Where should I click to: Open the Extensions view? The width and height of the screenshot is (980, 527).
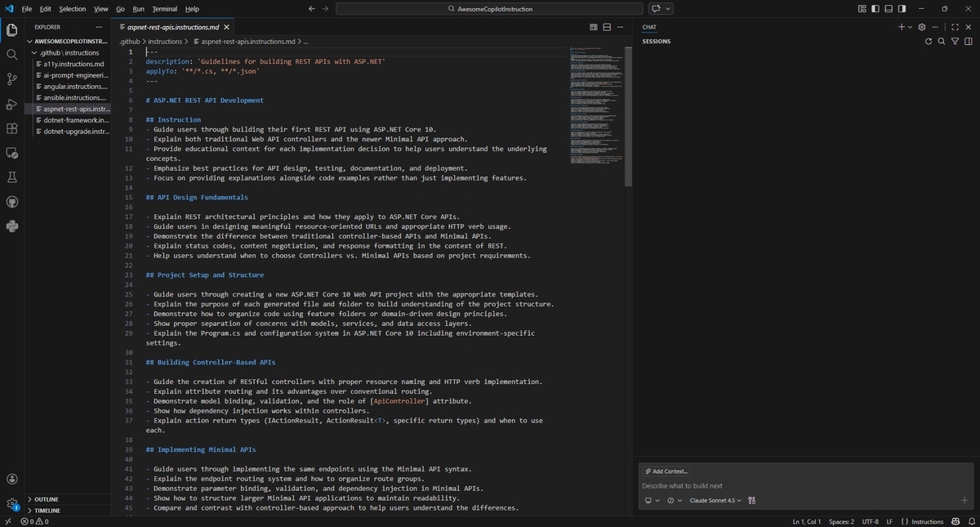12,128
